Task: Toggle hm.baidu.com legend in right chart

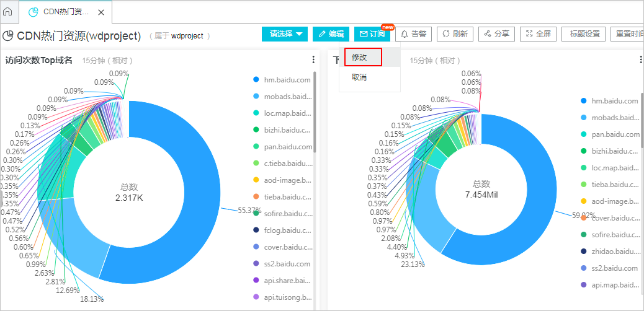Action: pos(610,100)
